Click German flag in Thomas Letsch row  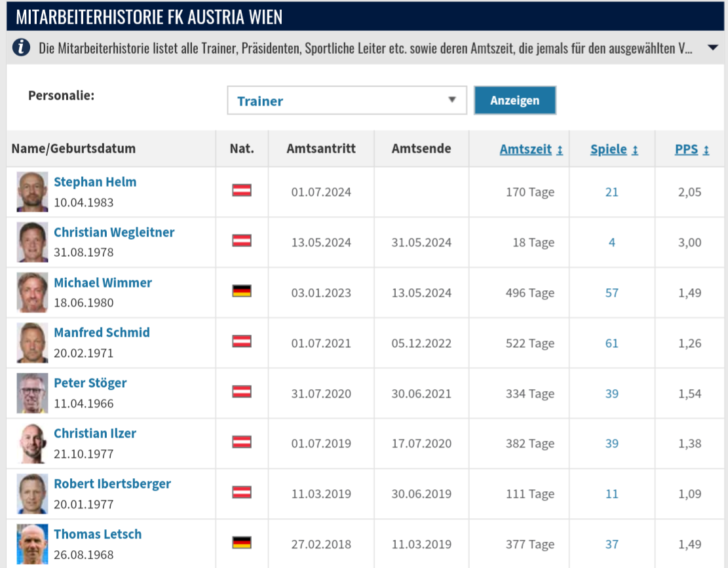click(x=242, y=542)
